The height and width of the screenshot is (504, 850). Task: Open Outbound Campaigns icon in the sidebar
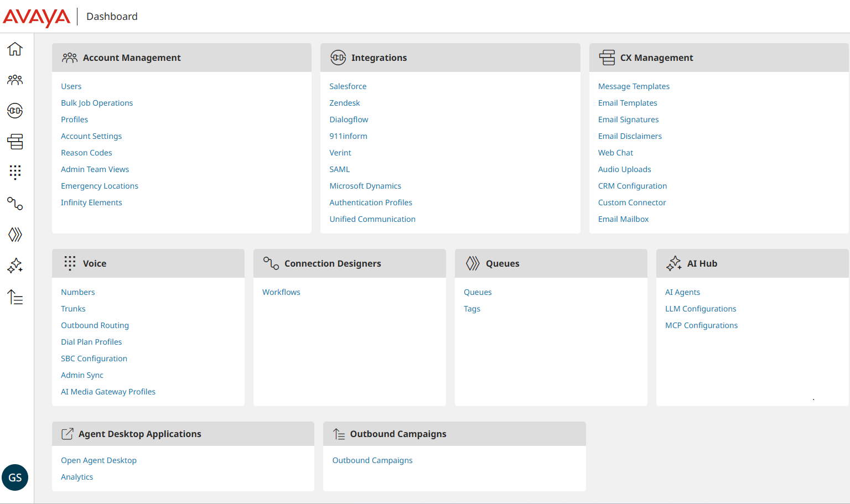click(15, 297)
